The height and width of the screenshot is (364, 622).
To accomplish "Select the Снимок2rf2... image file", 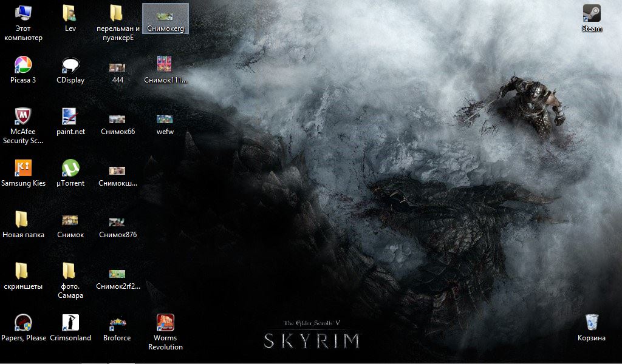I will (x=118, y=280).
